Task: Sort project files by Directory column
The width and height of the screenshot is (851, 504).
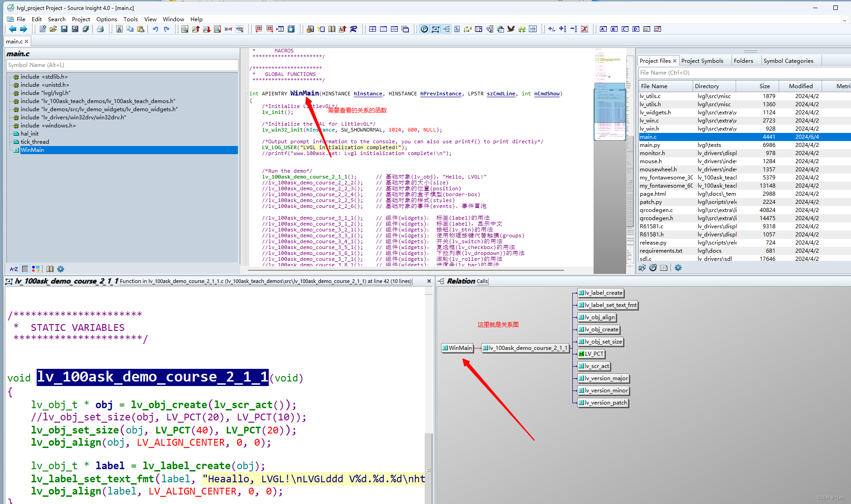Action: click(x=714, y=86)
